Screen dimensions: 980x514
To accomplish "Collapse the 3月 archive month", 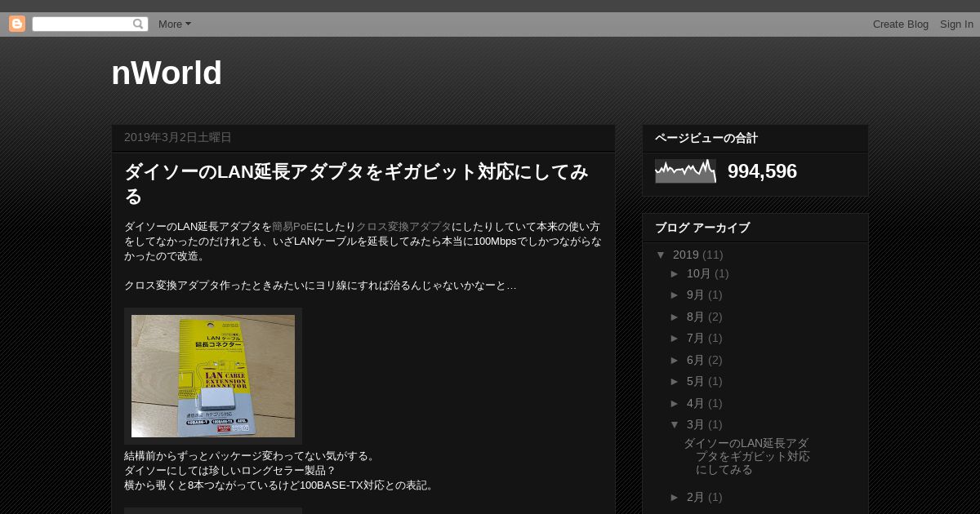I will pos(675,424).
